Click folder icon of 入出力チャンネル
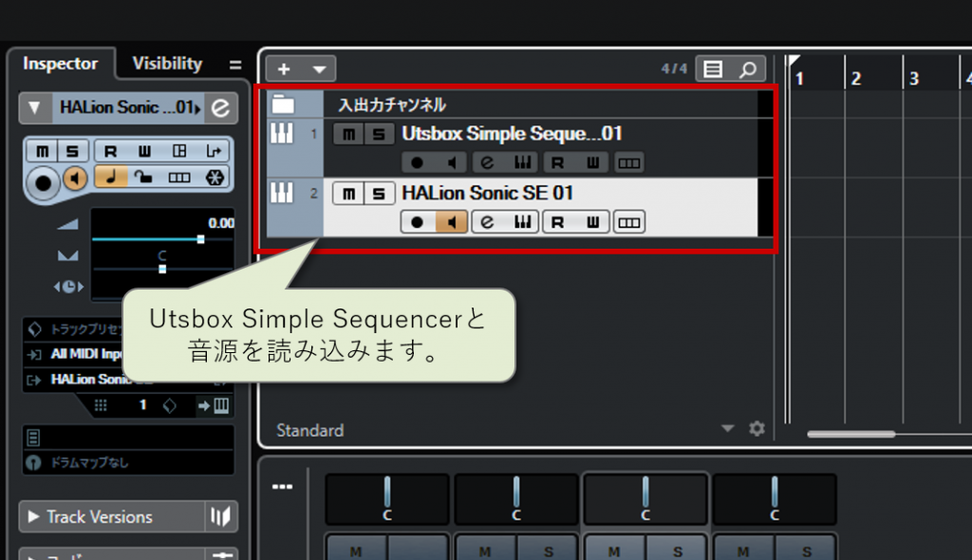 [x=283, y=103]
